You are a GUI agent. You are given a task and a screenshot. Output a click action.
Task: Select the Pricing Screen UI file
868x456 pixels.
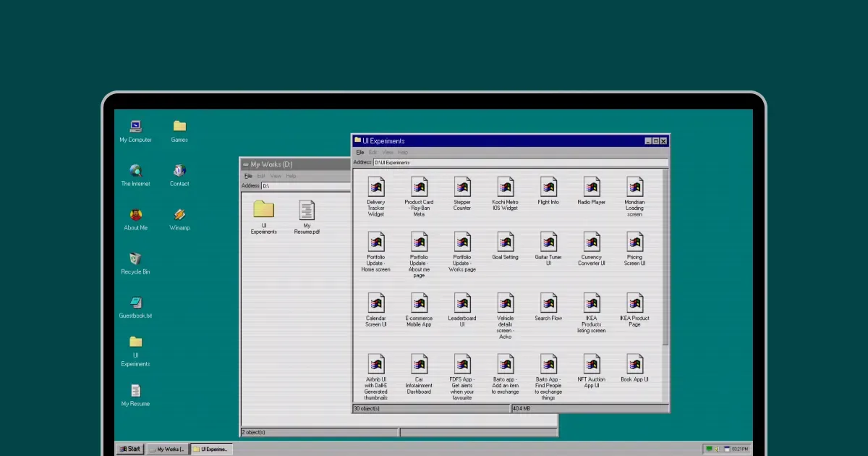coord(634,249)
